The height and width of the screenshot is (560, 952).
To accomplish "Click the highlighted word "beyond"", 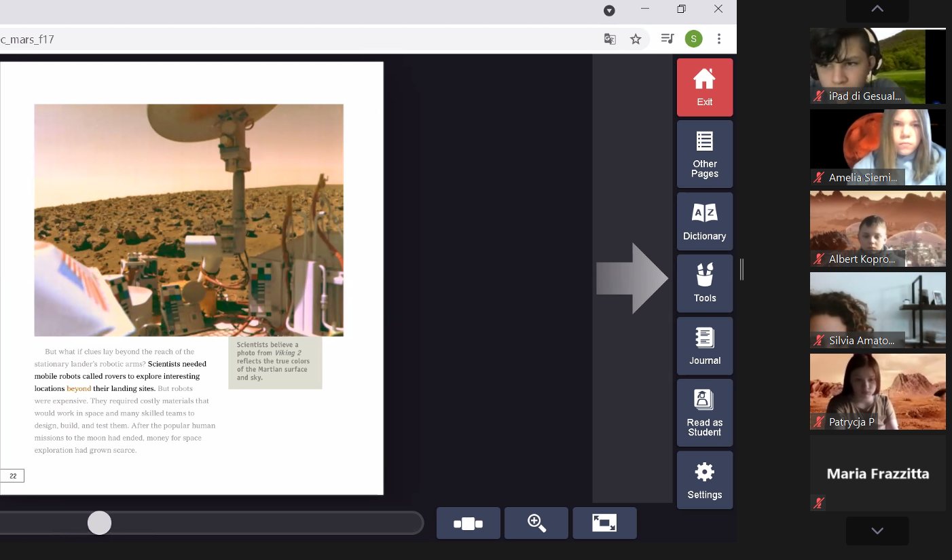I will point(79,389).
